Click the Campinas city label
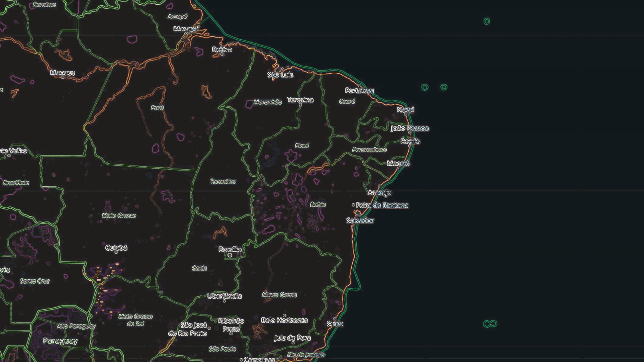 click(259, 360)
